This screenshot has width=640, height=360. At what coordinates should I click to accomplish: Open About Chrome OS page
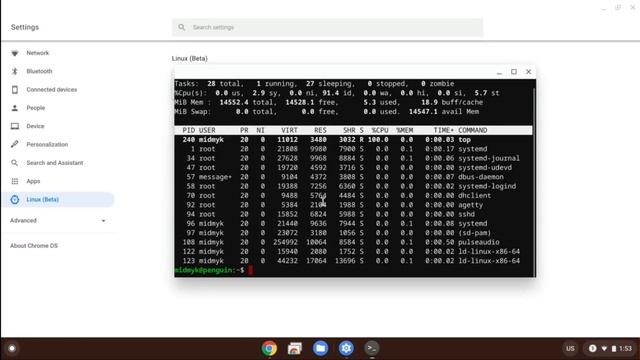pyautogui.click(x=34, y=246)
